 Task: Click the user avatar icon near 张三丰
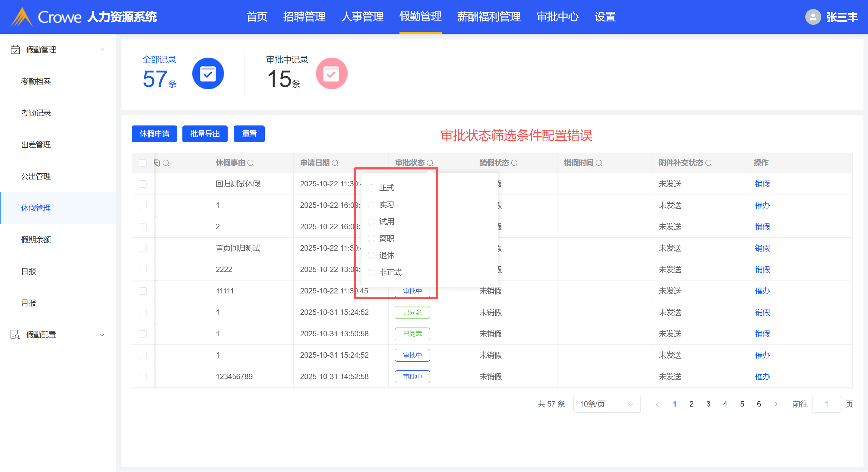click(x=813, y=17)
